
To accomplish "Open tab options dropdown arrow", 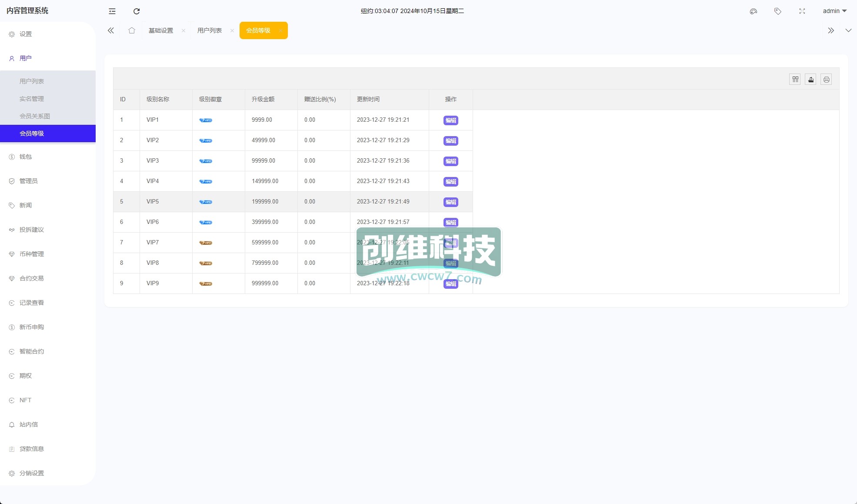I will point(848,30).
